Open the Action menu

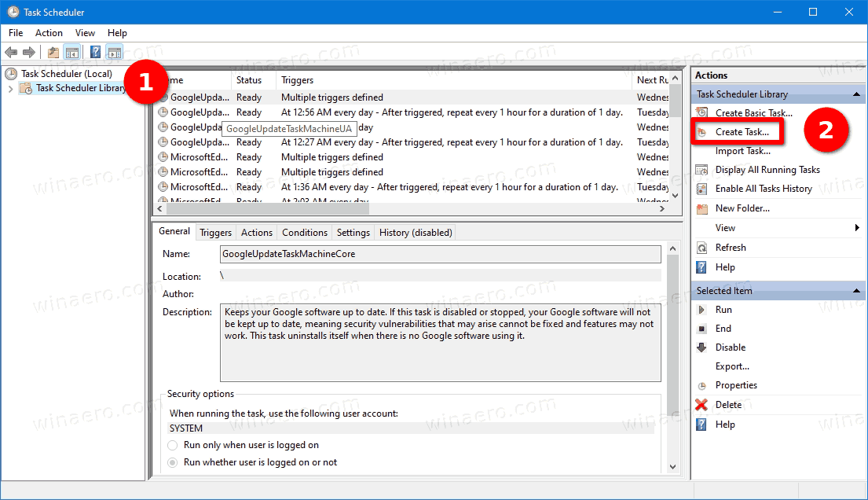(x=49, y=32)
